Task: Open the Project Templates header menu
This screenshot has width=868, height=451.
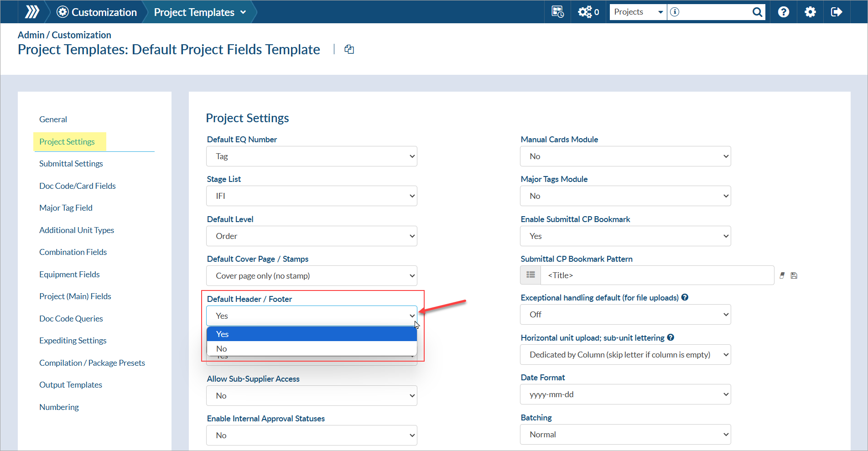Action: pos(200,12)
